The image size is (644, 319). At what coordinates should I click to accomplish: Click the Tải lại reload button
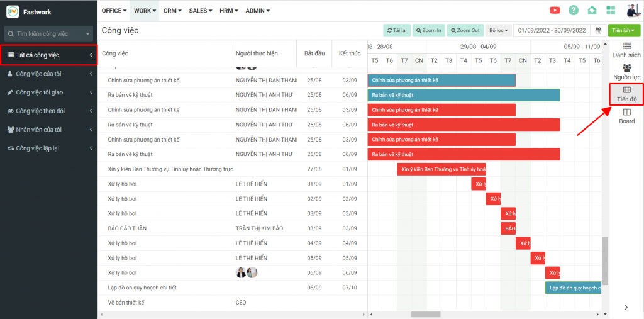click(398, 30)
